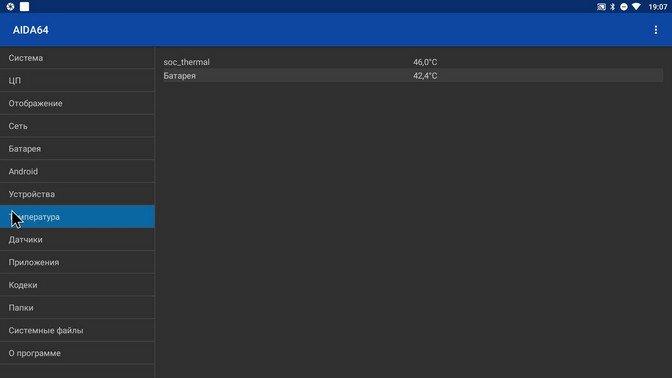Screen dimensions: 672x378
Task: Click the soc_thermal sensor row label
Action: pos(186,62)
